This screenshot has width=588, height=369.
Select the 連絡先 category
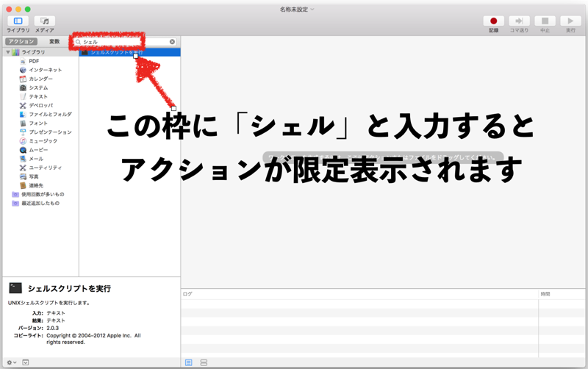(x=36, y=186)
